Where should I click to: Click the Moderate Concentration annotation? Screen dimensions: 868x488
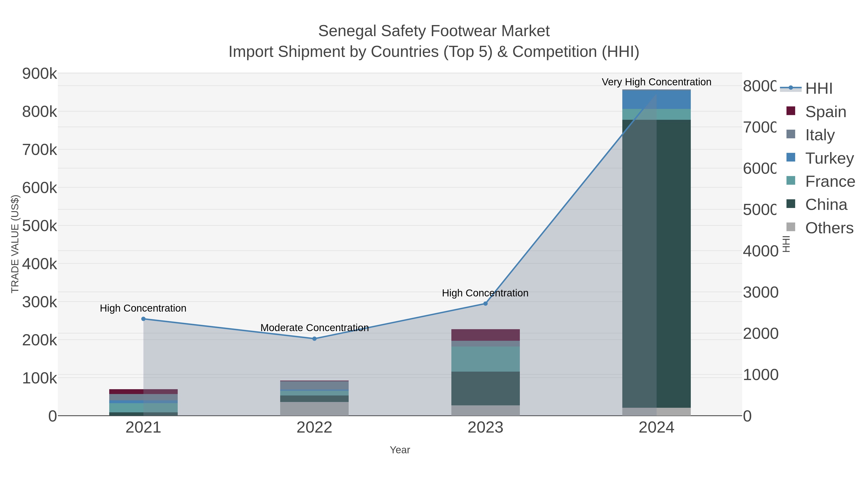[314, 327]
